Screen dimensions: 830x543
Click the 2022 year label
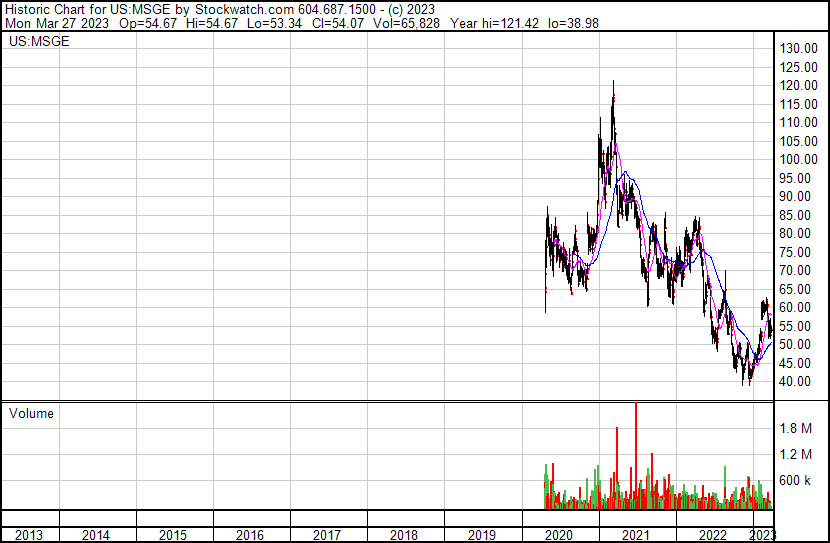[713, 535]
